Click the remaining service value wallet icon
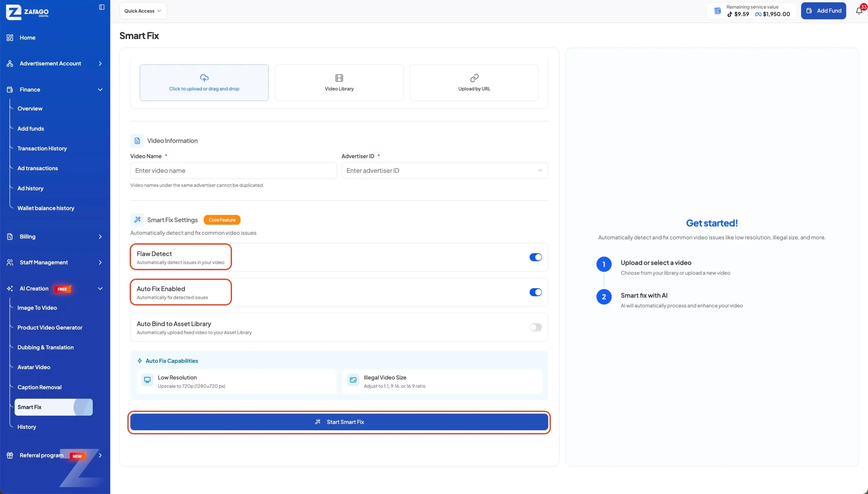The width and height of the screenshot is (868, 494). coord(717,11)
